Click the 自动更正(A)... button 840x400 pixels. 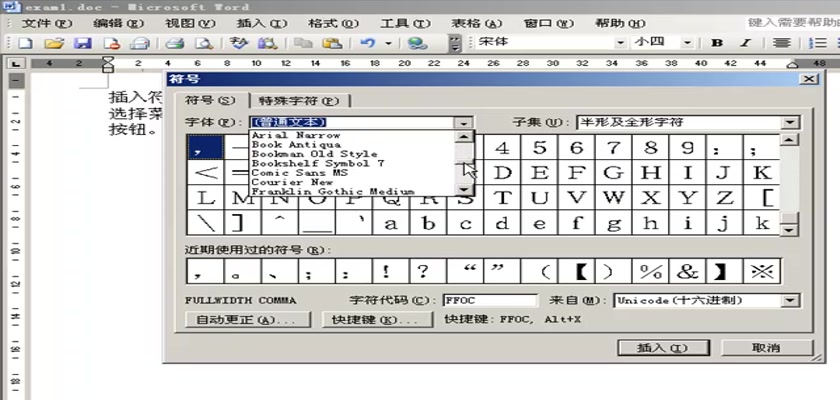coord(248,320)
